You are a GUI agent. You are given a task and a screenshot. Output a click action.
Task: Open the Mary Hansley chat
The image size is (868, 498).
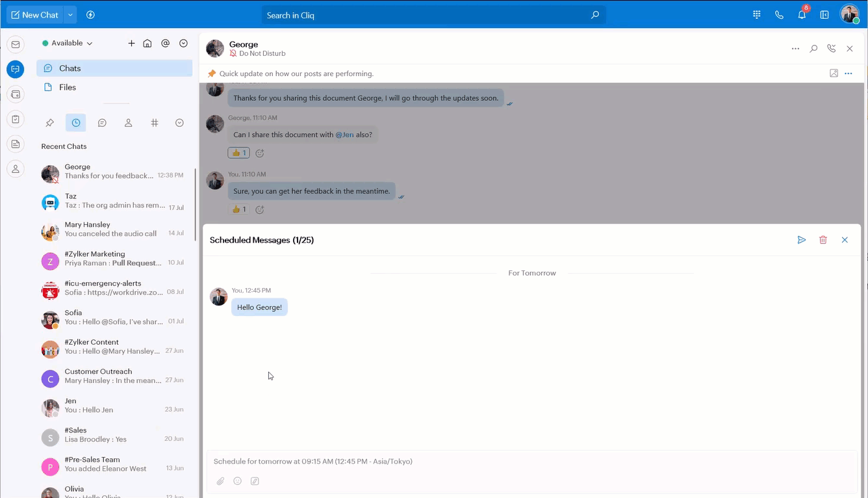click(114, 229)
